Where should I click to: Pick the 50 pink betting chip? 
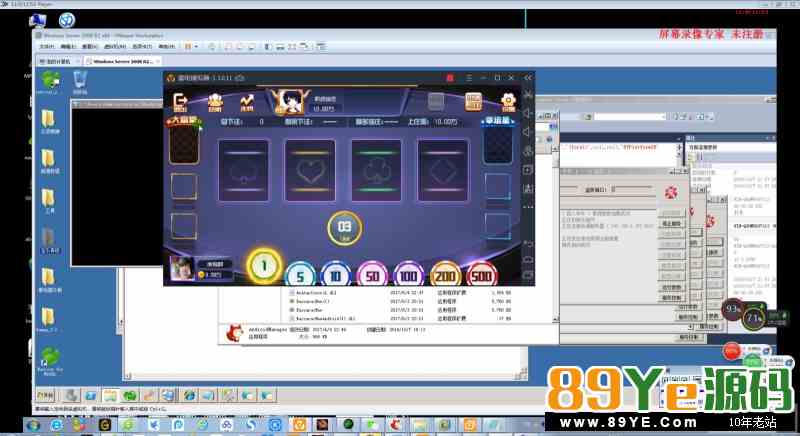[x=372, y=275]
